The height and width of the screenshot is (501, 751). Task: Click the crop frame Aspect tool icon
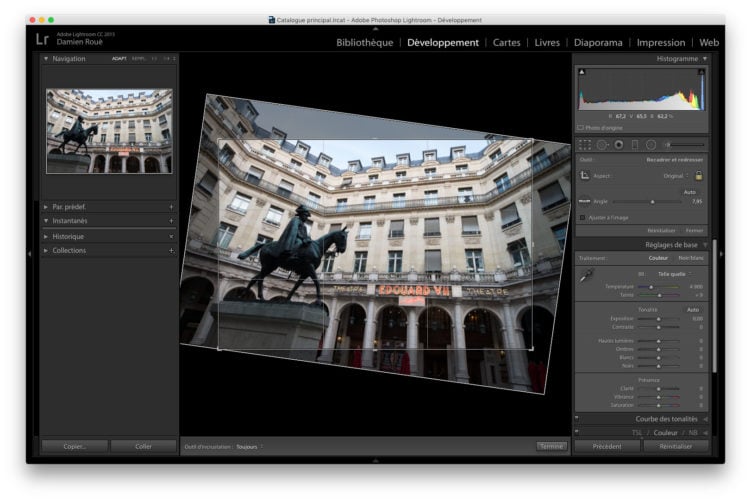(x=585, y=175)
